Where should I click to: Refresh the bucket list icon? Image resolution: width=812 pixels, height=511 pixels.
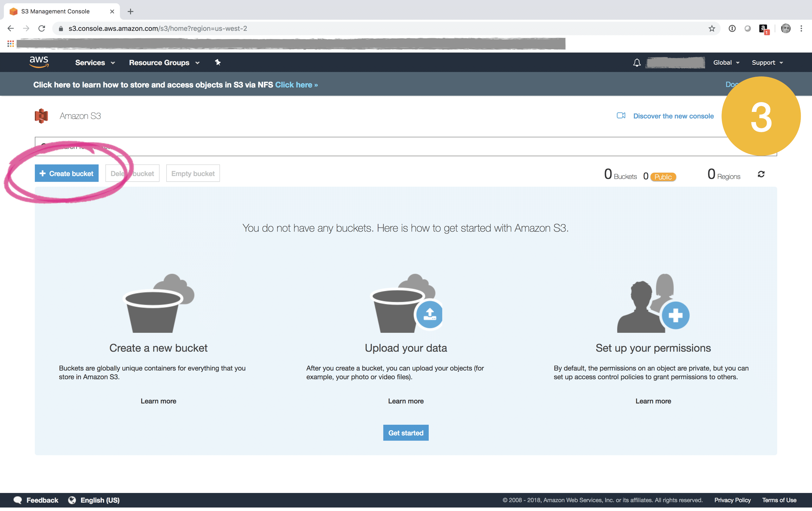click(761, 174)
